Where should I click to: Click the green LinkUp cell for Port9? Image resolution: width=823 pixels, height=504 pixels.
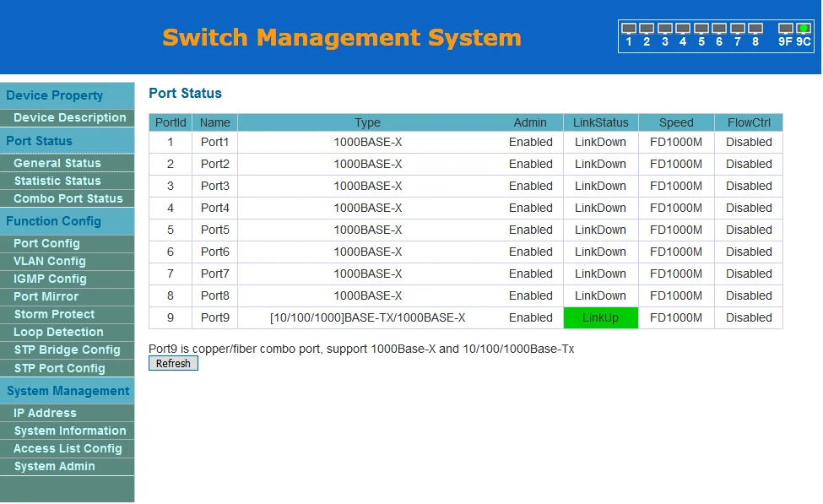(x=600, y=317)
